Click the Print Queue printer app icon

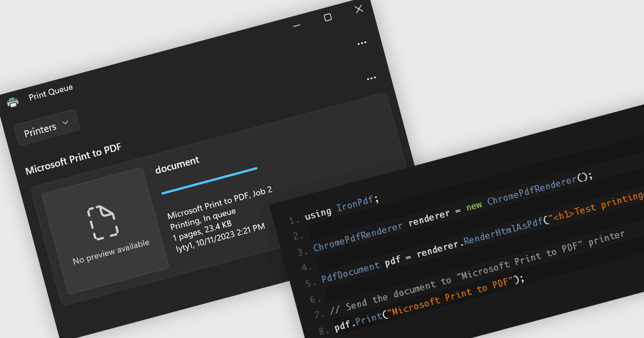pos(13,102)
